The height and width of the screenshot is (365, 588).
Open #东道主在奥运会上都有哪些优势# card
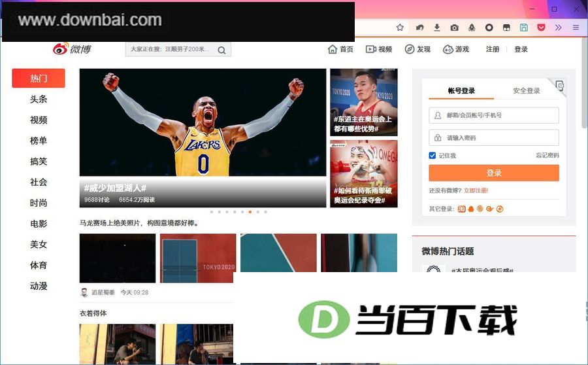[364, 102]
